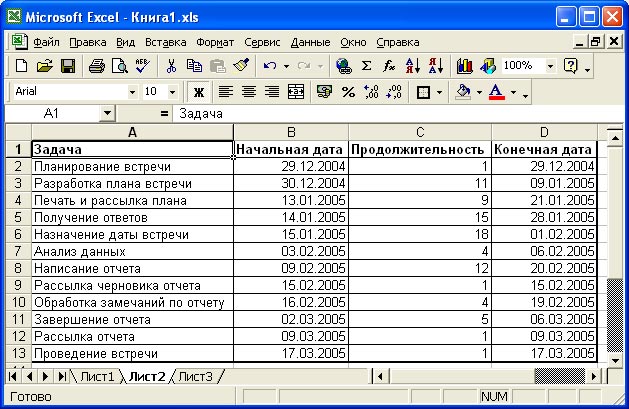
Task: Decrease decimal places
Action: (394, 92)
